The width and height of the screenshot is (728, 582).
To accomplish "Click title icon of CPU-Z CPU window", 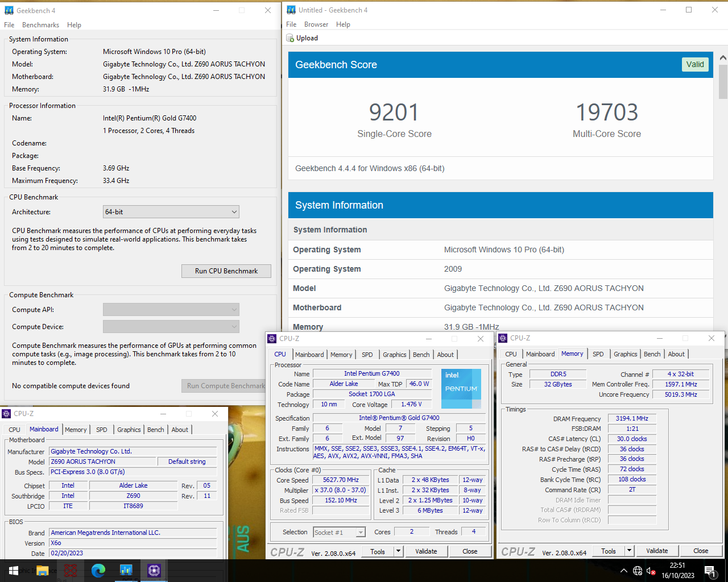I will click(272, 338).
